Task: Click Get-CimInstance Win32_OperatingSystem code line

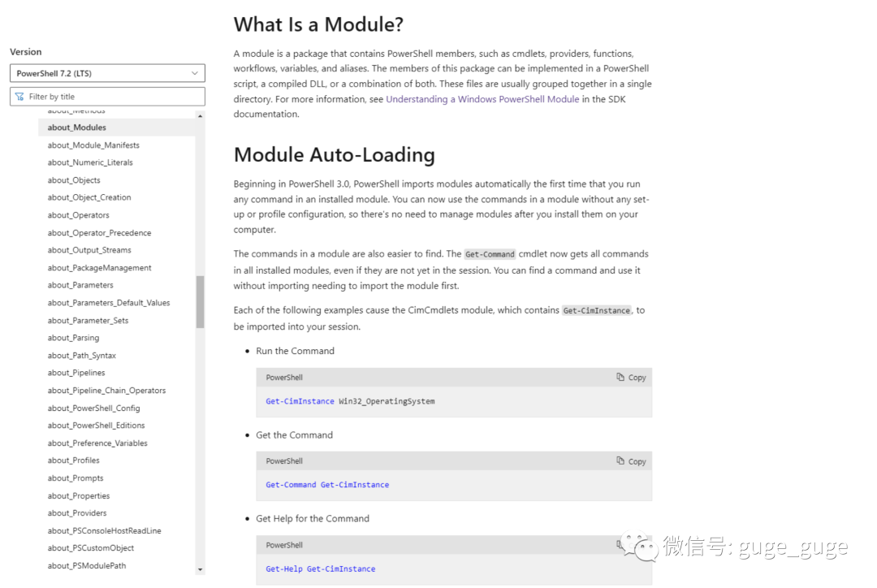Action: (350, 401)
